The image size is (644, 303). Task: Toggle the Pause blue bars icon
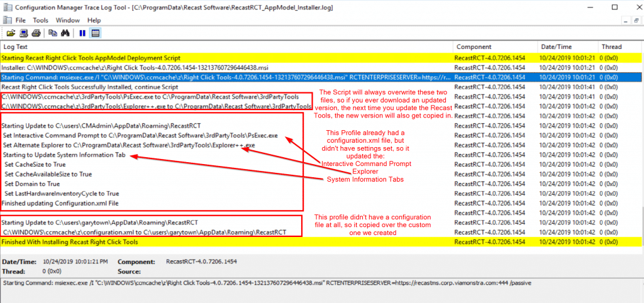pyautogui.click(x=82, y=33)
